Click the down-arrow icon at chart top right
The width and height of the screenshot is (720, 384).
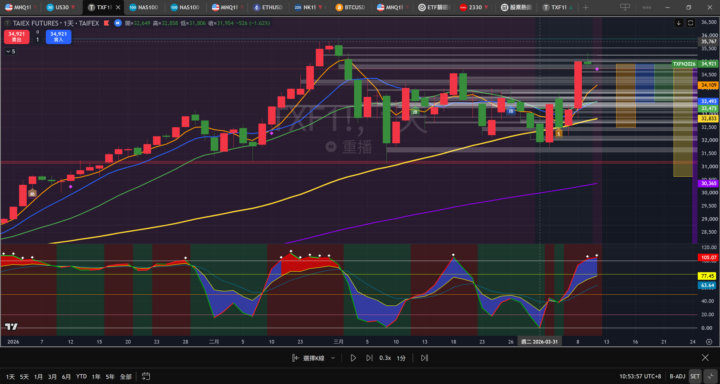[x=679, y=23]
